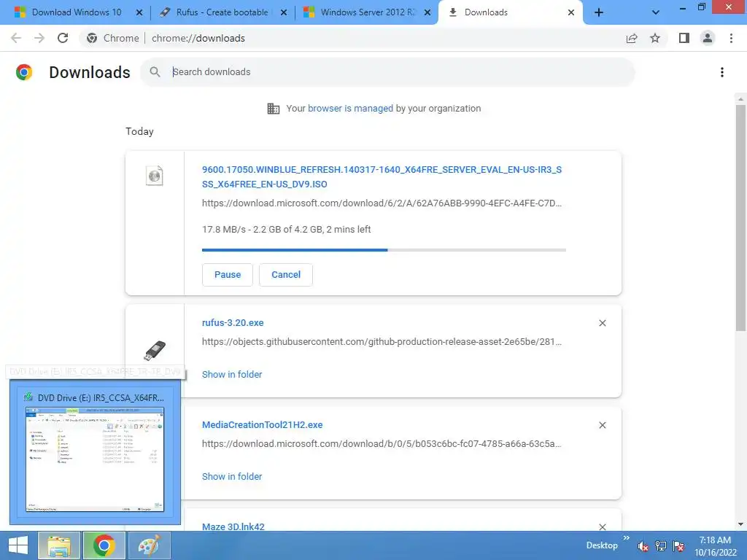Click the muted volume tray icon
This screenshot has height=560, width=747.
point(643,546)
